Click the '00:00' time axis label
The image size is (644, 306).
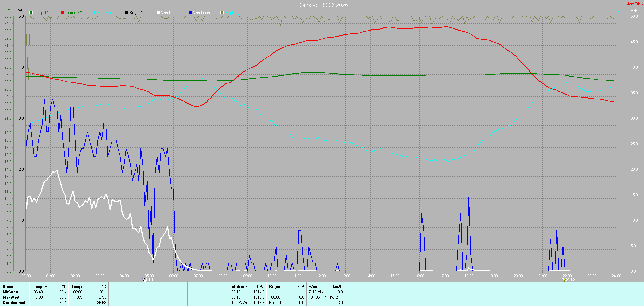pyautogui.click(x=26, y=276)
